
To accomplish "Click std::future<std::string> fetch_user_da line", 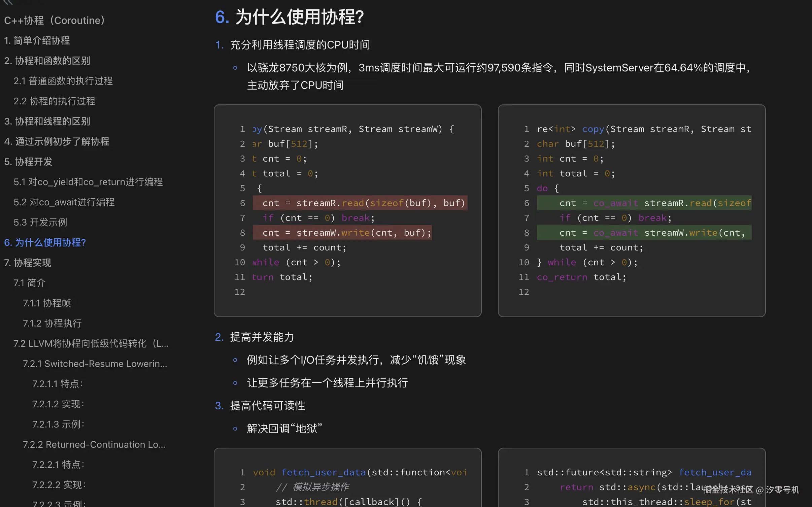I will [644, 472].
